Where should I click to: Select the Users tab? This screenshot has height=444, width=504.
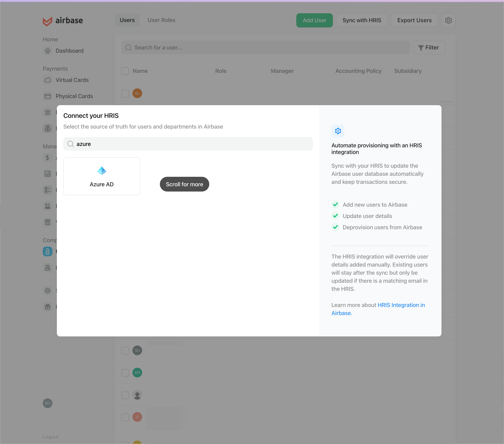click(127, 20)
